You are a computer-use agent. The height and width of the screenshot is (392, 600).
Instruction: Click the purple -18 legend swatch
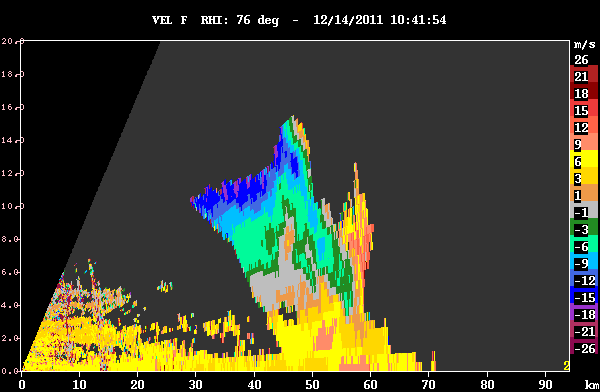(x=584, y=312)
